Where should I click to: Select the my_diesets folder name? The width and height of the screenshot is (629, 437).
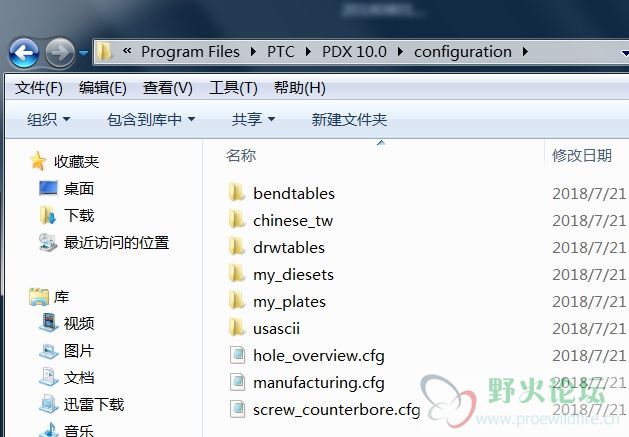pos(294,275)
